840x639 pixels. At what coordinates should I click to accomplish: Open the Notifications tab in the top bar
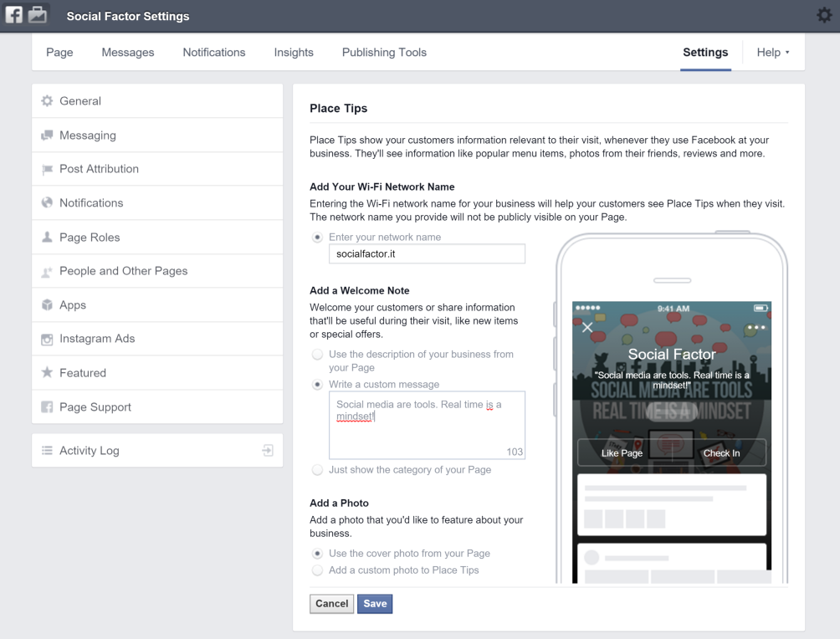214,53
